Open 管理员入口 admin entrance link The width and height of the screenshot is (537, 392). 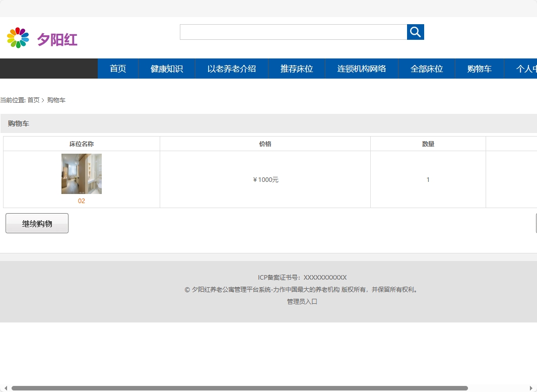[301, 301]
